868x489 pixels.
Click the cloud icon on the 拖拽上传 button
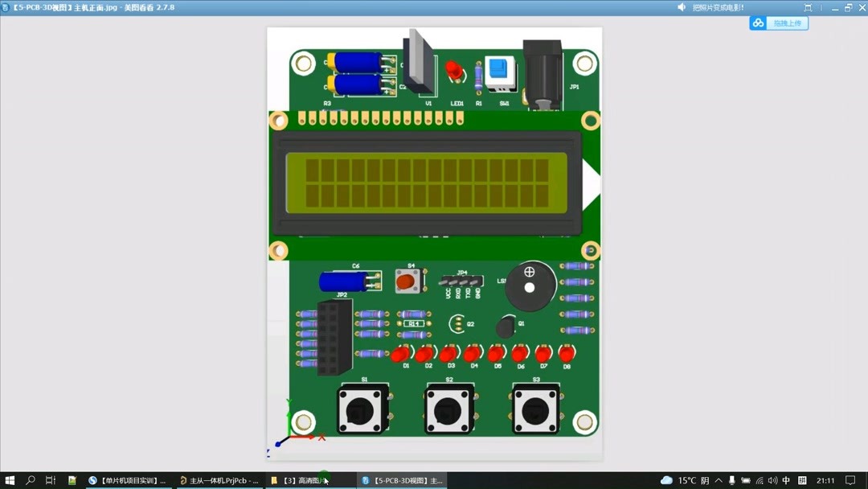pyautogui.click(x=758, y=23)
